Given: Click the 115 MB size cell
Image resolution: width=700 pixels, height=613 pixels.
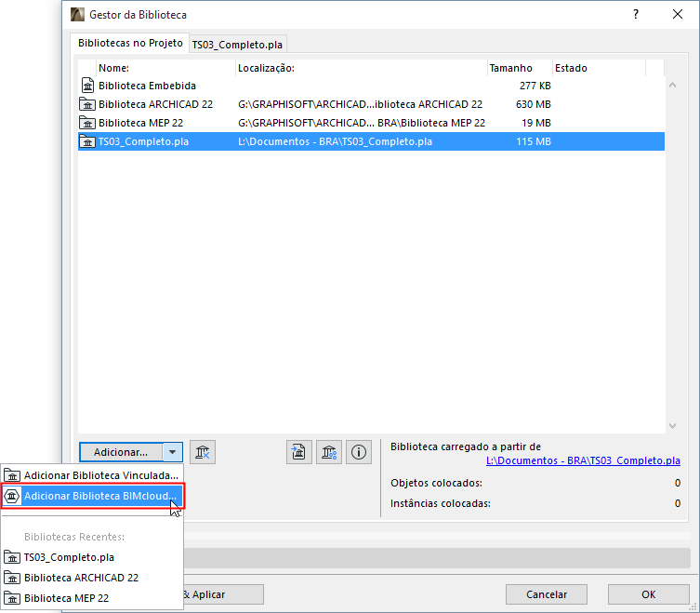Looking at the screenshot, I should 533,141.
